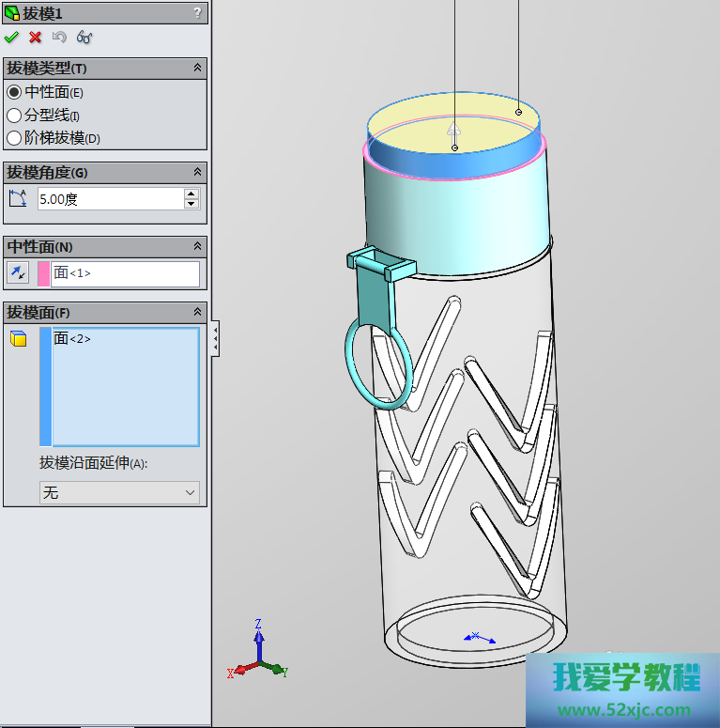
Task: Click the 5.00度 angle input field
Action: point(110,198)
